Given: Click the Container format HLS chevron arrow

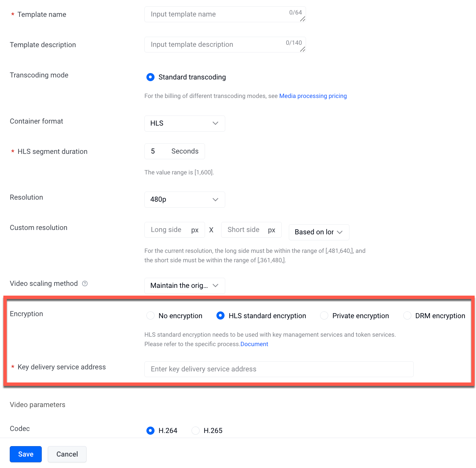Looking at the screenshot, I should [215, 123].
